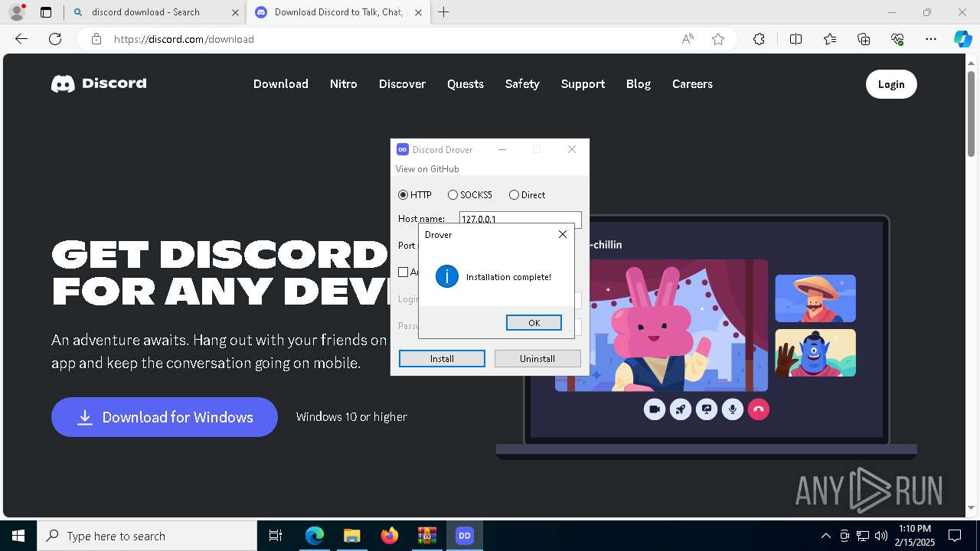Open File Explorer from taskbar
This screenshot has height=551, width=980.
[351, 536]
